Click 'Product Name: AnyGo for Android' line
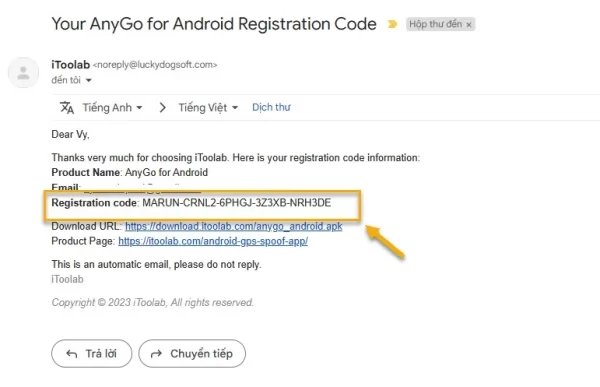Screen dimensions: 600x387 (x=130, y=173)
